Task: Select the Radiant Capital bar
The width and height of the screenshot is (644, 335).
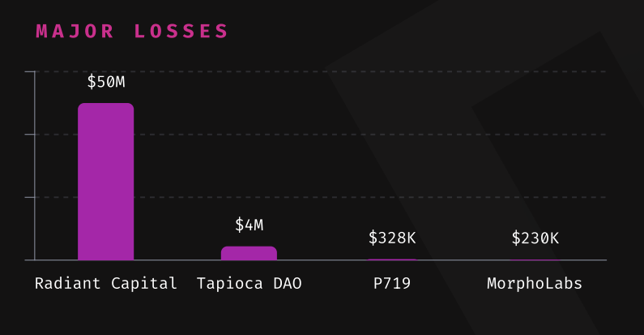Action: tap(105, 181)
